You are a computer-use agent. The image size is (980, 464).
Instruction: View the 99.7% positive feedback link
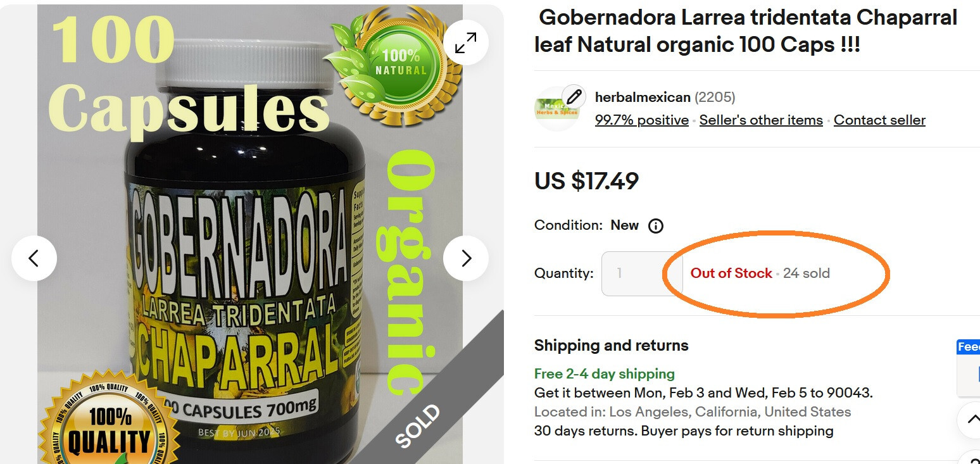642,120
